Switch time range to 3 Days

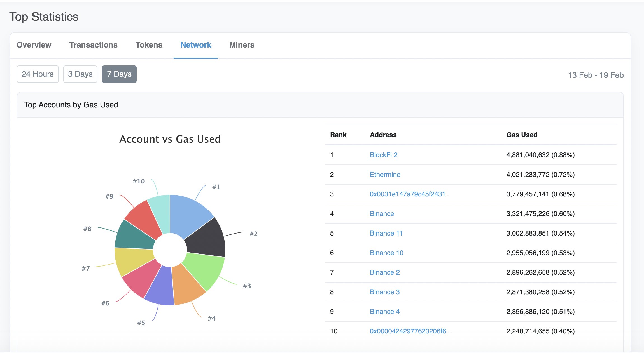tap(80, 74)
